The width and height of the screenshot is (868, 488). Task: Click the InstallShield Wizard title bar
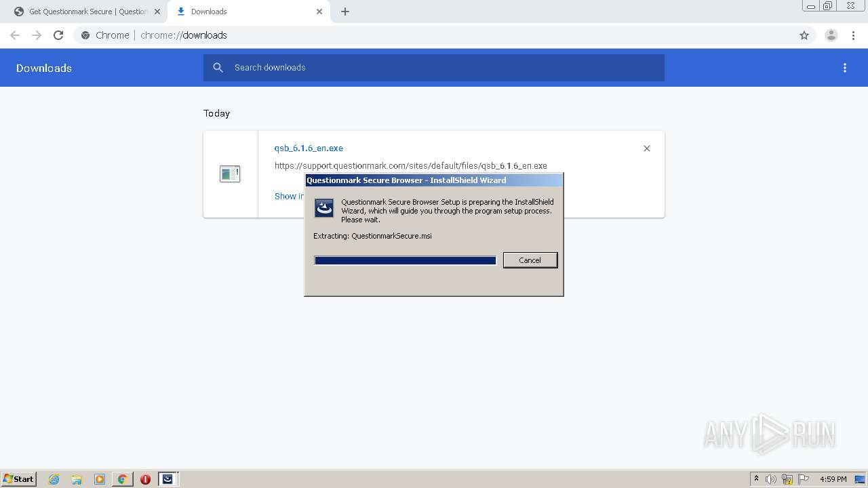(434, 180)
